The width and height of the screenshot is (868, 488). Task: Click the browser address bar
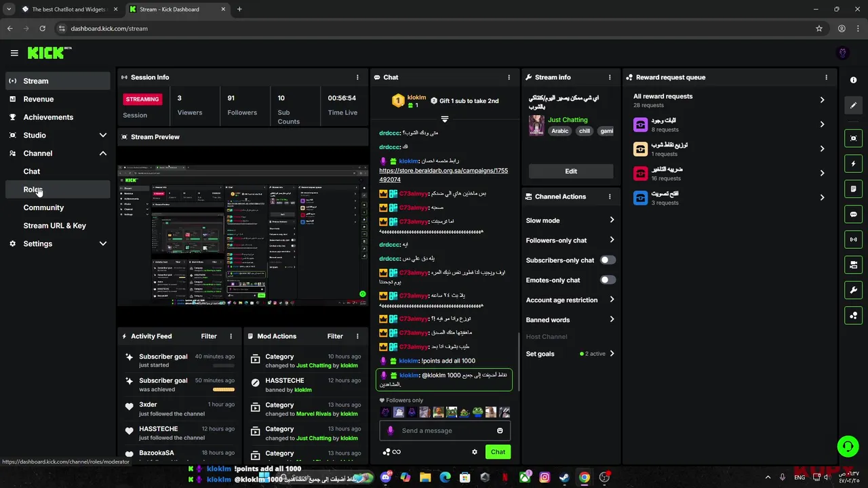pyautogui.click(x=434, y=28)
